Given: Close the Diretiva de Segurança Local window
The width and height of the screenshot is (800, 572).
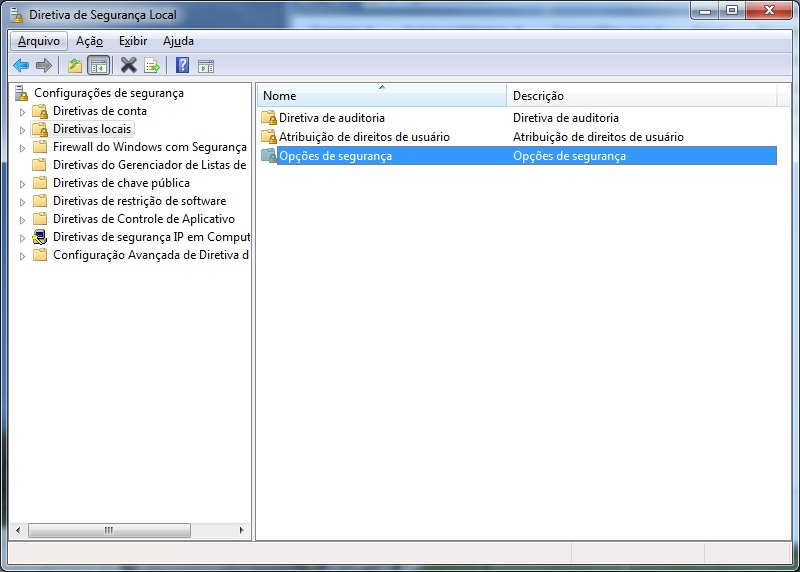Looking at the screenshot, I should (769, 11).
